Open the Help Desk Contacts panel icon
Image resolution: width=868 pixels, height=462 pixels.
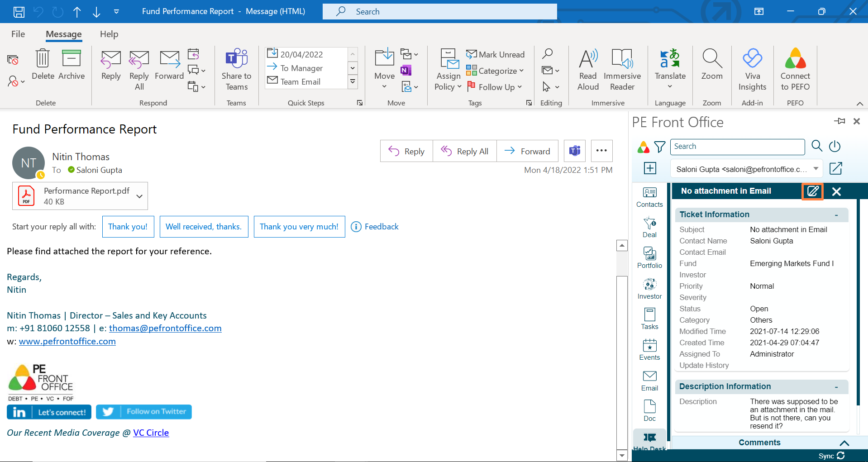(649, 197)
